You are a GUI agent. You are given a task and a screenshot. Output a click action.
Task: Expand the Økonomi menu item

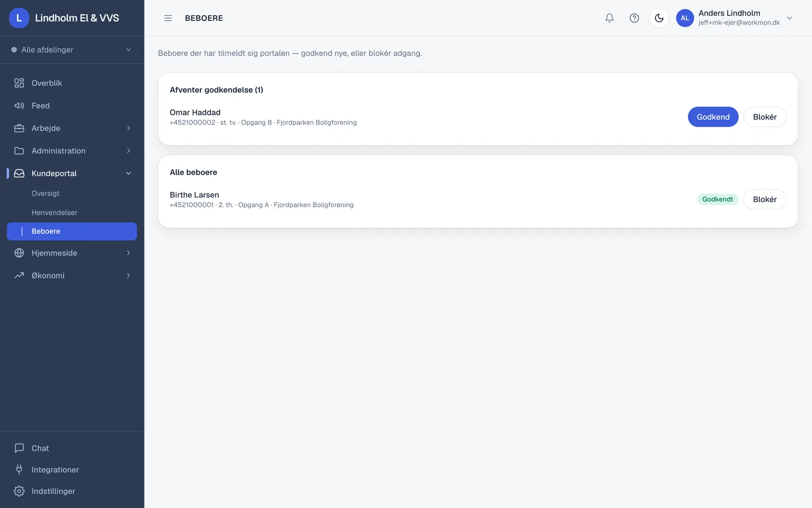point(72,275)
